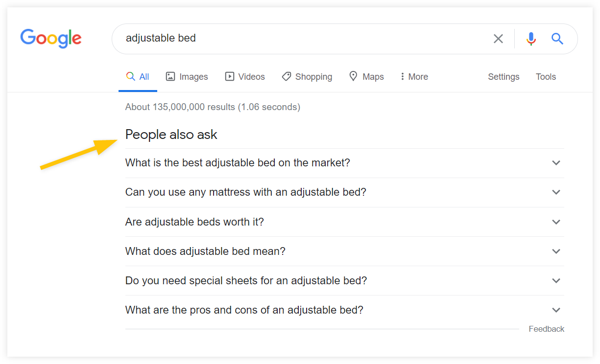Select the All results tab

click(138, 77)
